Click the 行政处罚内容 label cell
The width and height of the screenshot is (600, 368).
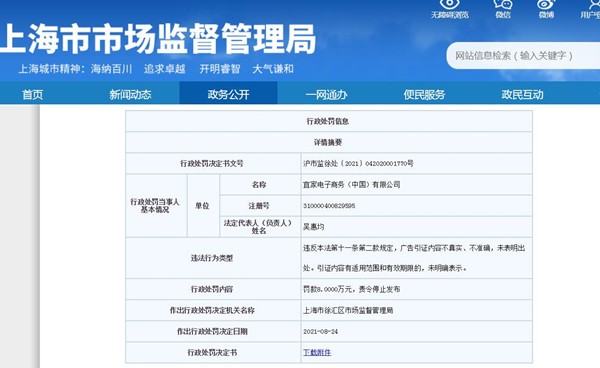point(212,289)
